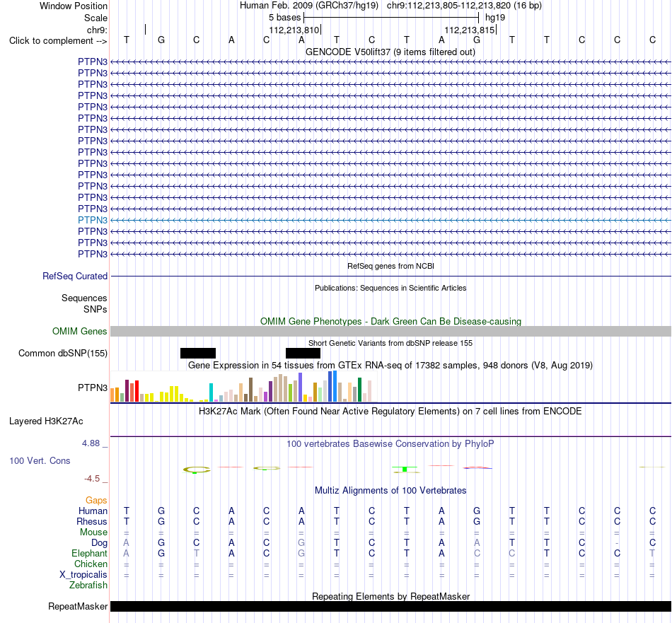Click the 'chr9:' ruler label
This screenshot has height=623, width=672.
pos(97,30)
